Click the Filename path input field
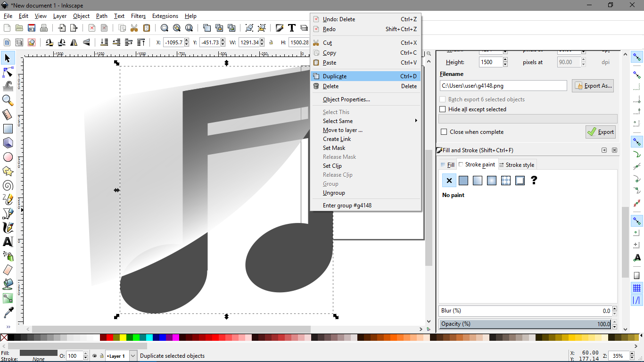The width and height of the screenshot is (644, 362). 503,86
